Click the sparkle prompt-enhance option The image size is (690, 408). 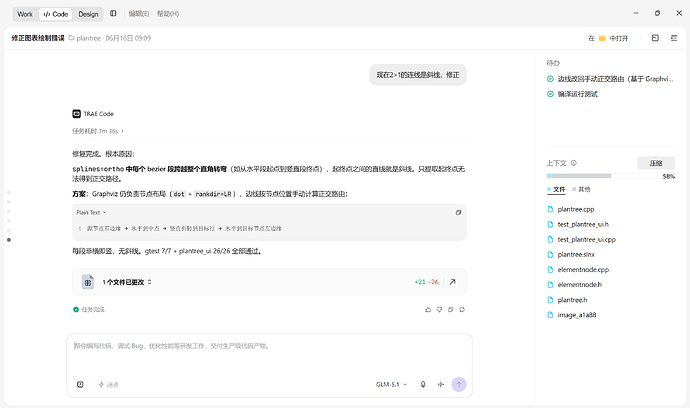pos(108,385)
